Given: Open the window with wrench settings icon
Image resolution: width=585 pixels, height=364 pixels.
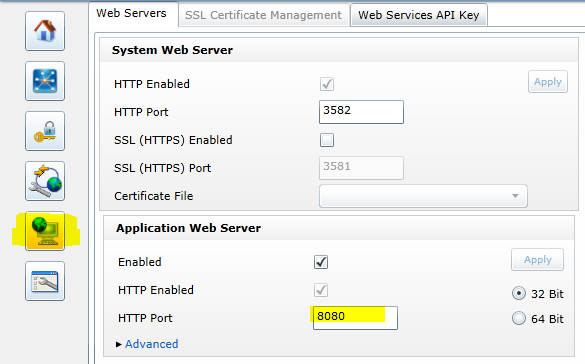Looking at the screenshot, I should coord(45,281).
